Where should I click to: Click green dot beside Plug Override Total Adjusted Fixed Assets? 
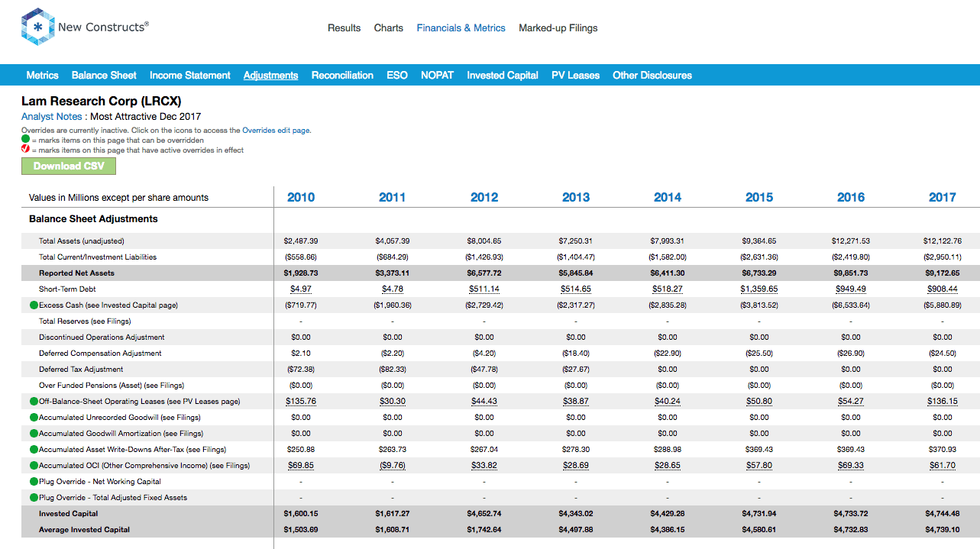point(34,498)
